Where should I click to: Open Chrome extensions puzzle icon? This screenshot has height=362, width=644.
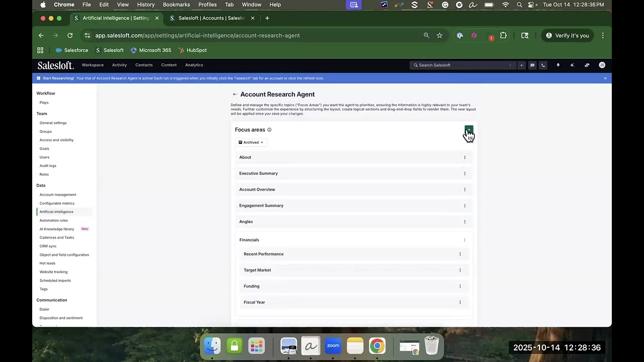tap(503, 35)
